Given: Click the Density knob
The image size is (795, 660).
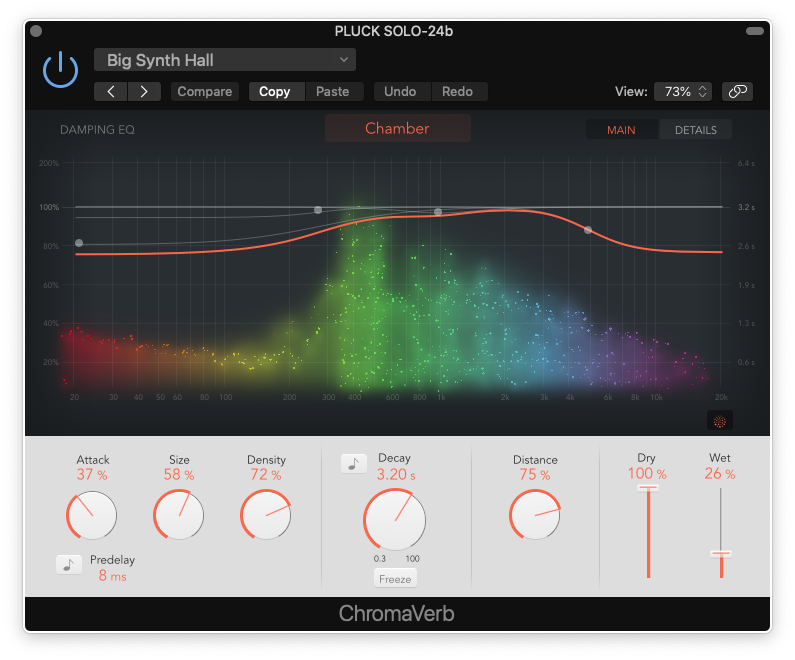Looking at the screenshot, I should (x=266, y=515).
